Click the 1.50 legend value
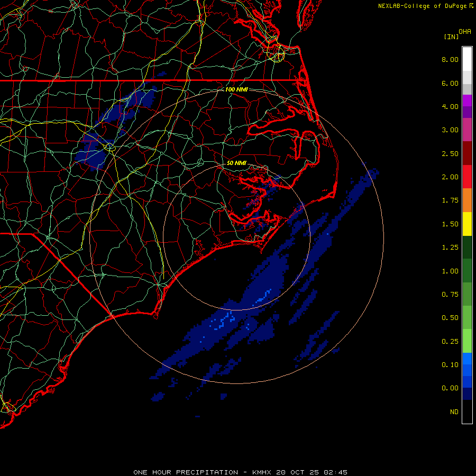This screenshot has height=476, width=476. (450, 224)
